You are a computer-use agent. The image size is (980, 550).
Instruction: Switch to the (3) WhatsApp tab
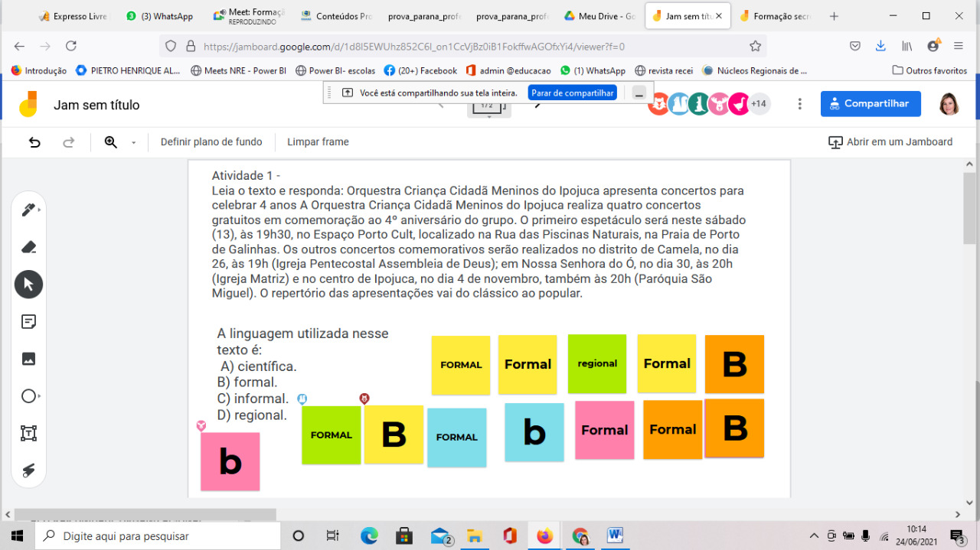click(159, 16)
